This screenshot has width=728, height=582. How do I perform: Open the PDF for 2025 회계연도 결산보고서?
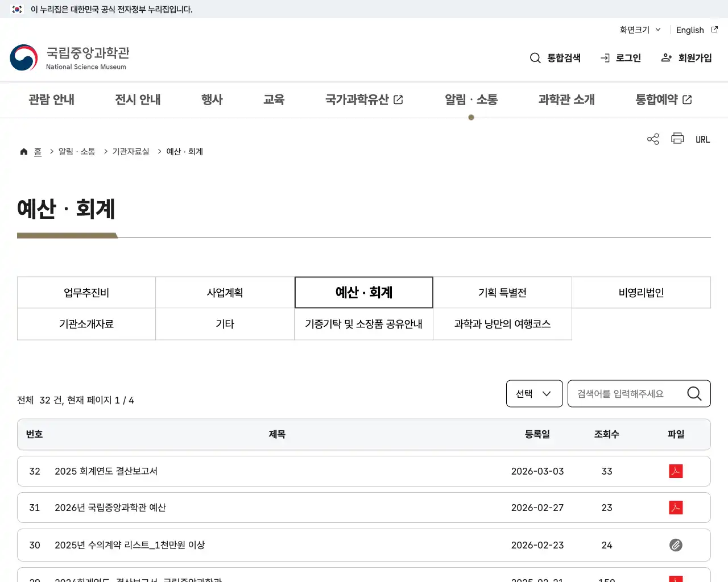(x=676, y=471)
